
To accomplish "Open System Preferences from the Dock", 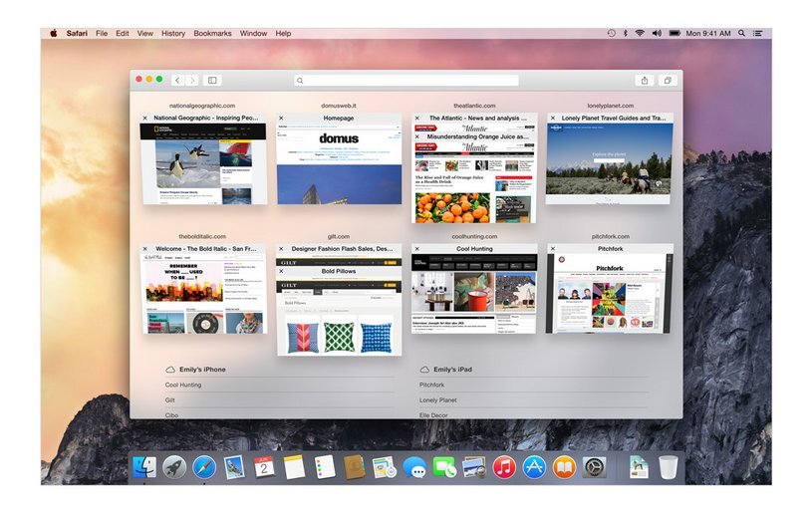I will (x=594, y=467).
